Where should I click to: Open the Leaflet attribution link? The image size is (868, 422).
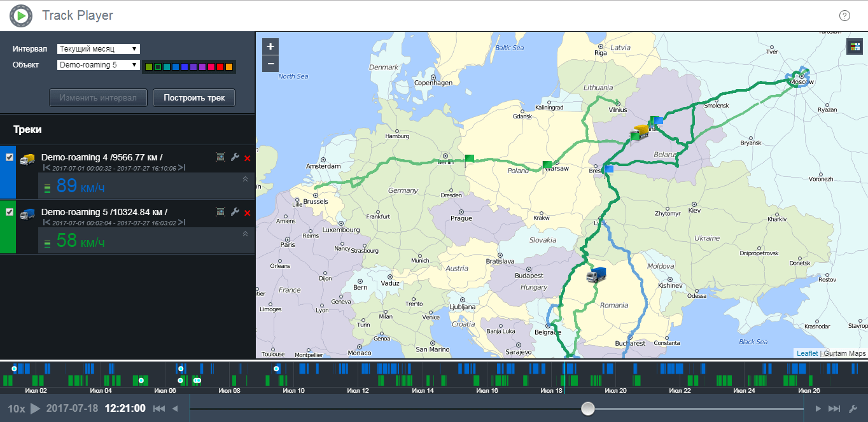click(807, 353)
